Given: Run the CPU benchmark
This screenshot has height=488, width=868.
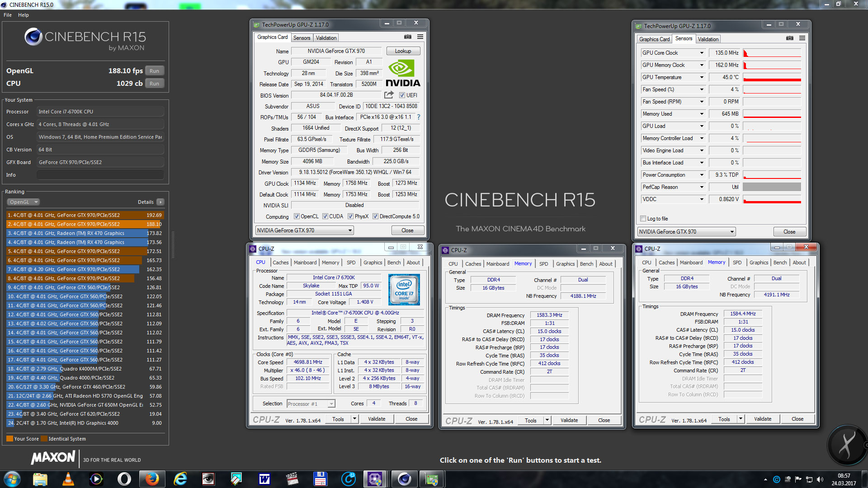Looking at the screenshot, I should coord(154,84).
